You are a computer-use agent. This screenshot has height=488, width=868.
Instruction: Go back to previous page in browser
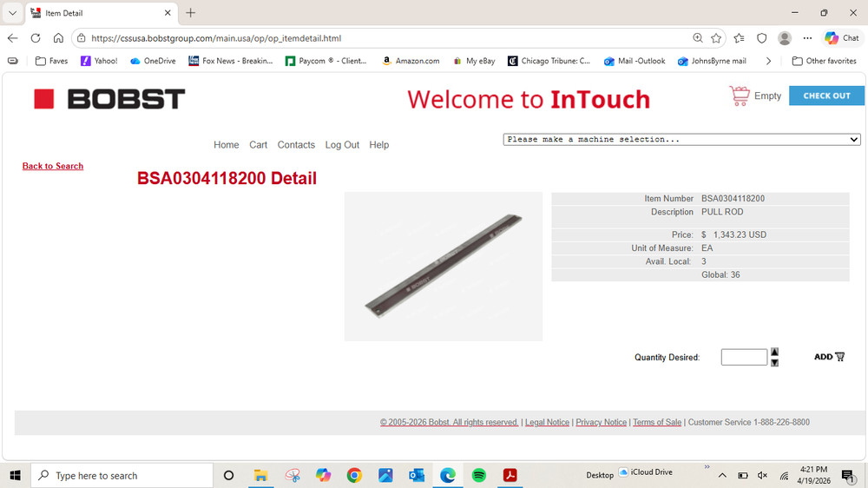click(x=13, y=38)
